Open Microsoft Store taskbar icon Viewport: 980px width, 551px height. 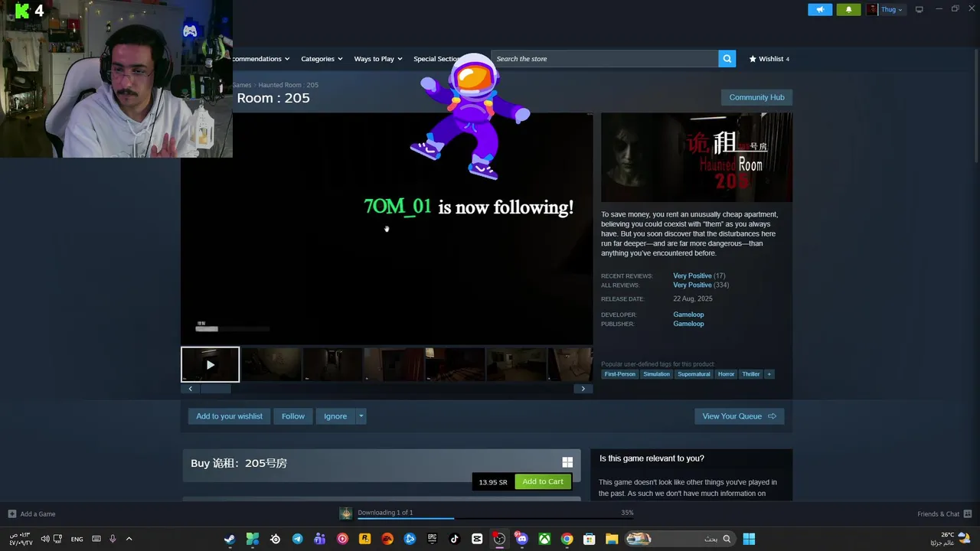click(590, 539)
